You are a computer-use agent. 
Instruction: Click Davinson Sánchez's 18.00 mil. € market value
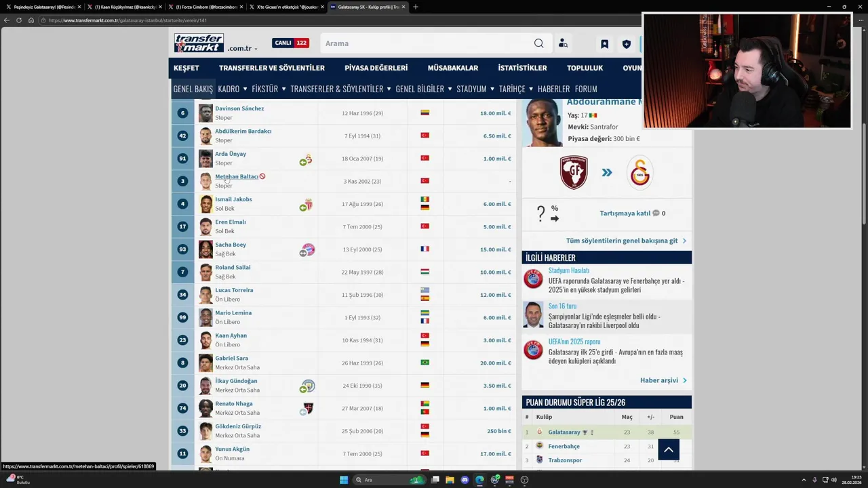(x=495, y=113)
